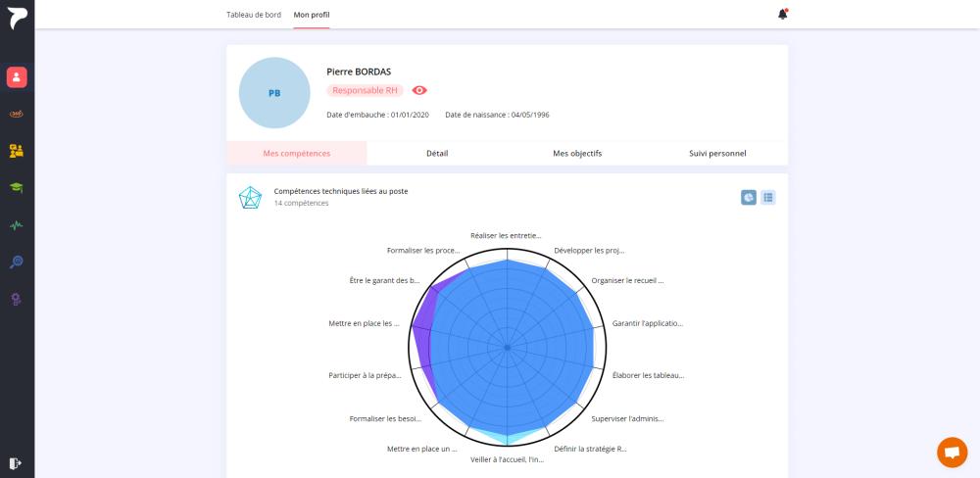
Task: Click the 'Garantir l'applicatio...' radar label
Action: point(648,323)
